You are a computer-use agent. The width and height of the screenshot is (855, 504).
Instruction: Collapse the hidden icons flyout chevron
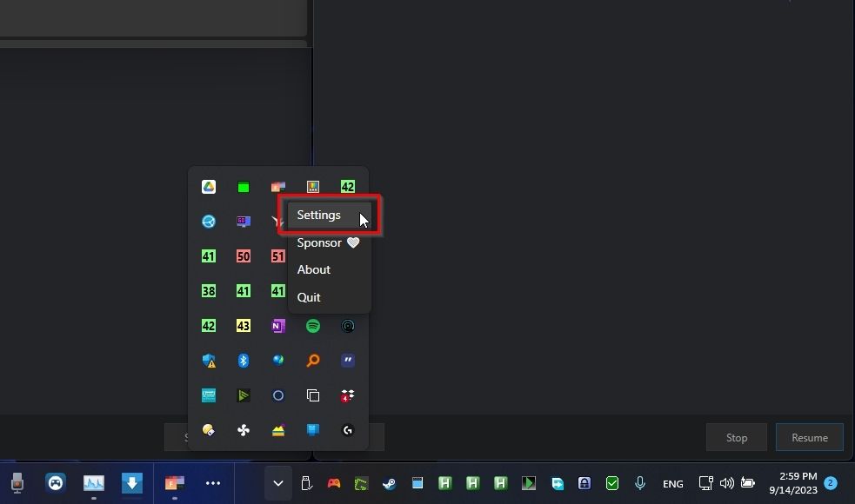(277, 482)
